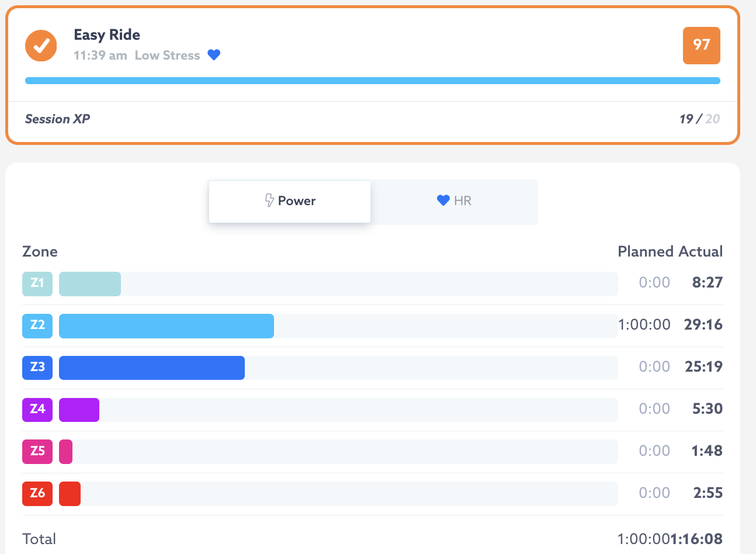Viewport: 756px width, 554px height.
Task: Click the 19 / 20 XP value
Action: pyautogui.click(x=700, y=119)
